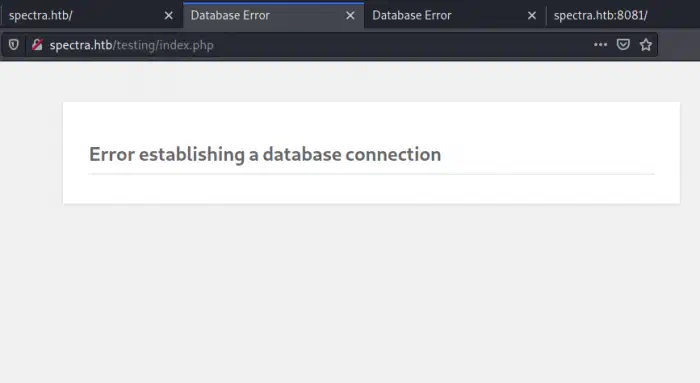Click the insecure connection padlock icon

click(x=37, y=45)
